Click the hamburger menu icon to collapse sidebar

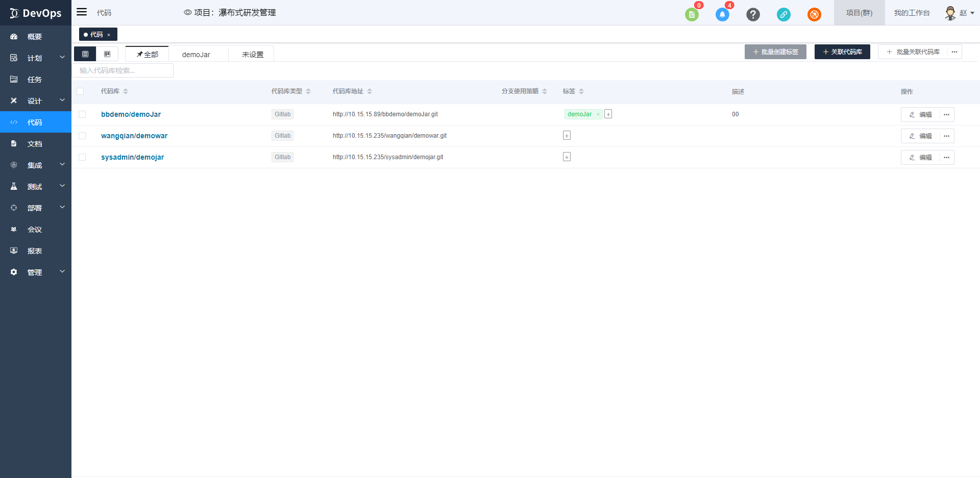click(x=82, y=12)
